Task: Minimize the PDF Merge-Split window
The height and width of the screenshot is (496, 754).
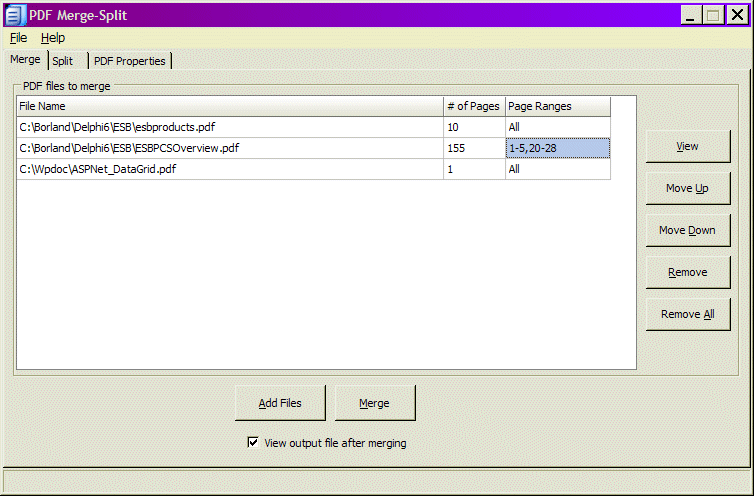Action: point(691,15)
